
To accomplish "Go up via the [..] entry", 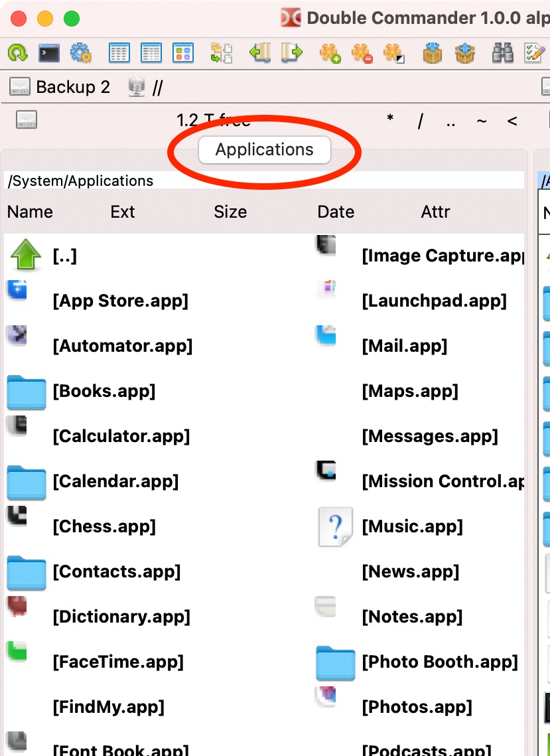I will 64,256.
